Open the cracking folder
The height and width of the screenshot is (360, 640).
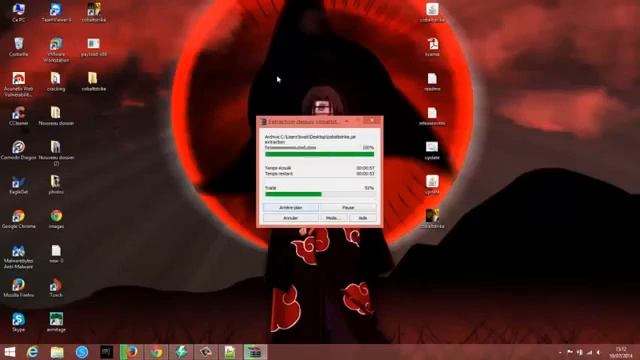point(56,81)
